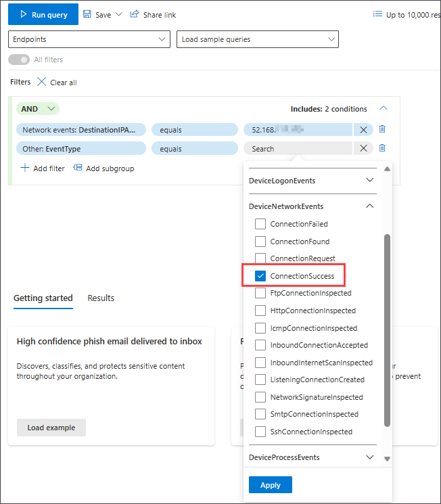This screenshot has height=504, width=441.
Task: Clear the EventType value with X
Action: tap(363, 148)
